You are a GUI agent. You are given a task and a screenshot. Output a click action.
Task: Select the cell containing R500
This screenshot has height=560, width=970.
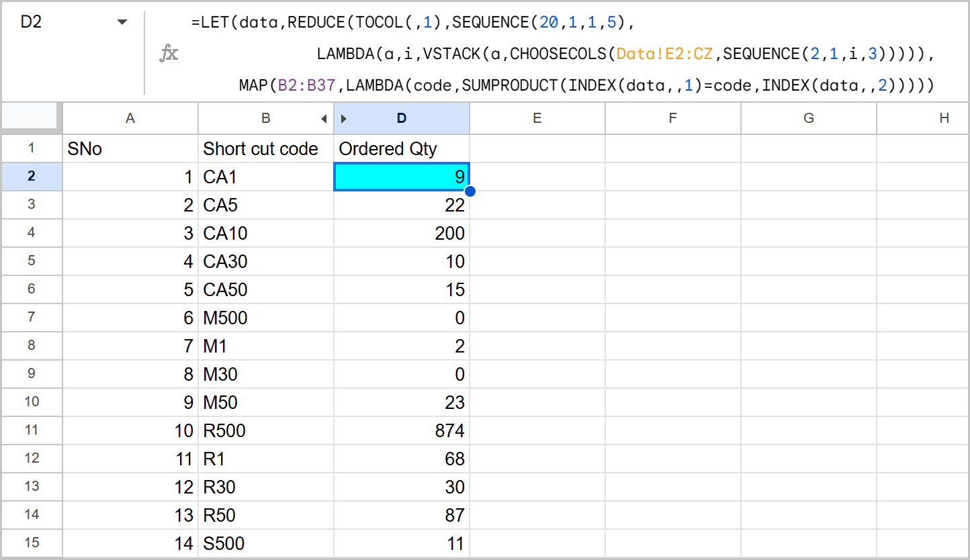[266, 430]
